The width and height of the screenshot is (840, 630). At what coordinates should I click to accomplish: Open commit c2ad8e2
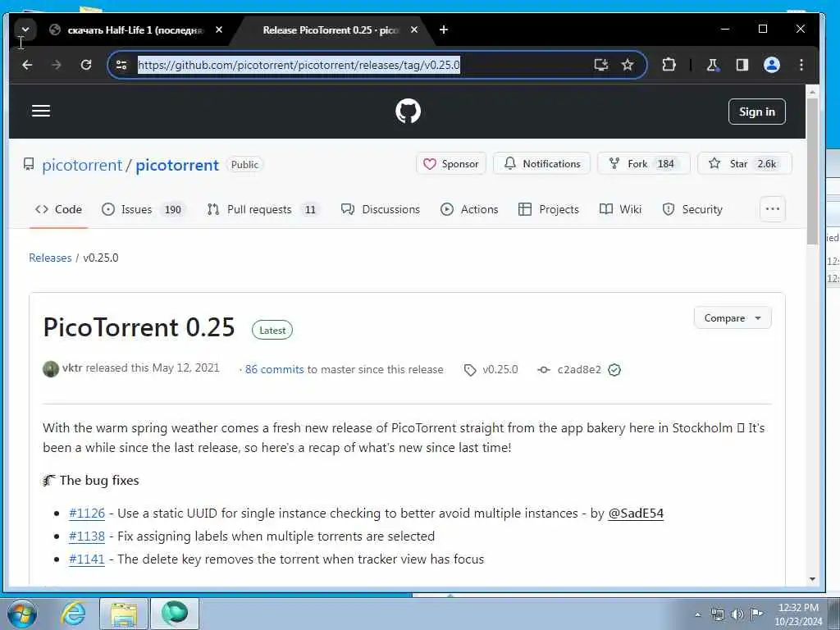click(579, 370)
